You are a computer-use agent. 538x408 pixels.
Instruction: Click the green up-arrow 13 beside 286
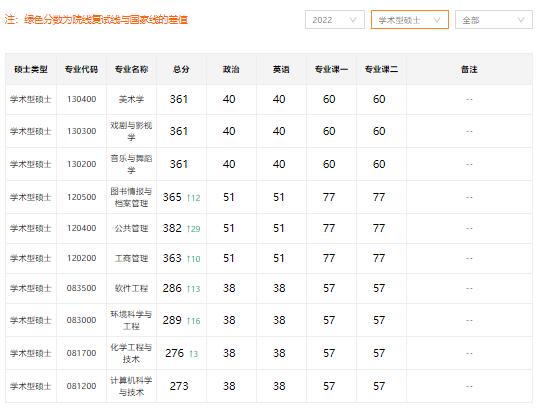194,289
